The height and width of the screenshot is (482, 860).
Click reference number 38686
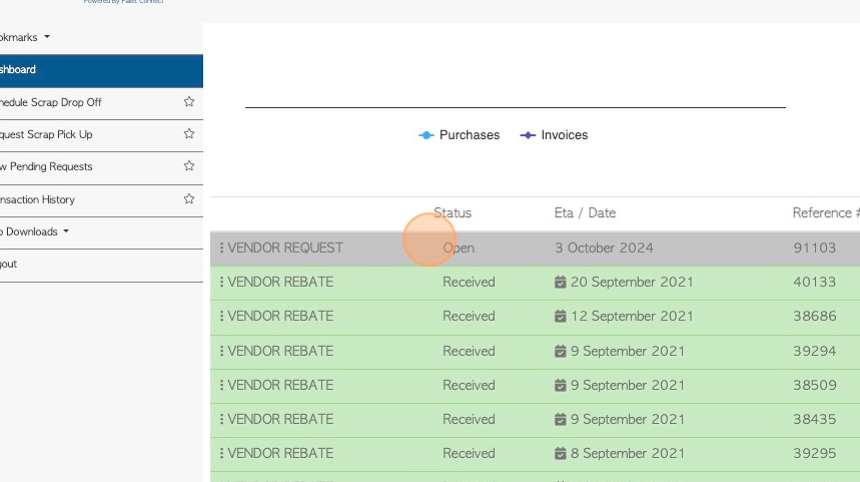(x=814, y=316)
